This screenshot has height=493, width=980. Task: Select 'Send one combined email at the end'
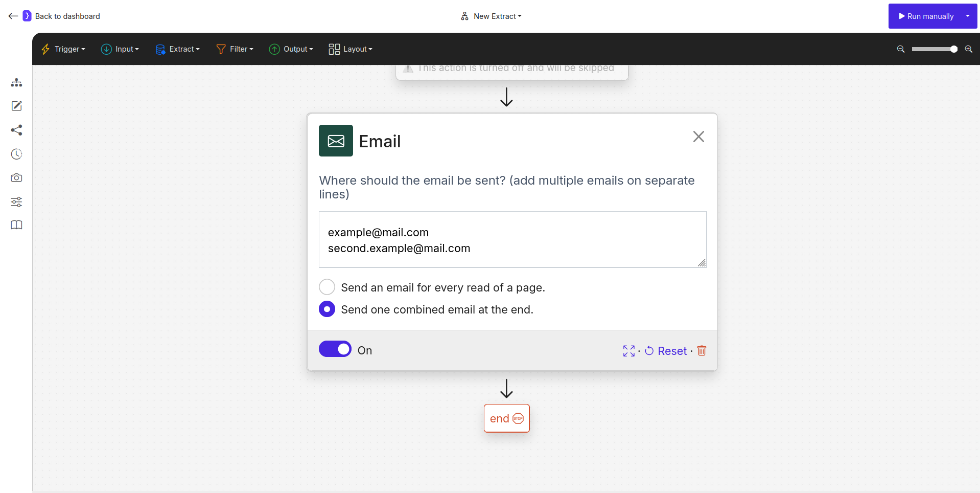[327, 309]
